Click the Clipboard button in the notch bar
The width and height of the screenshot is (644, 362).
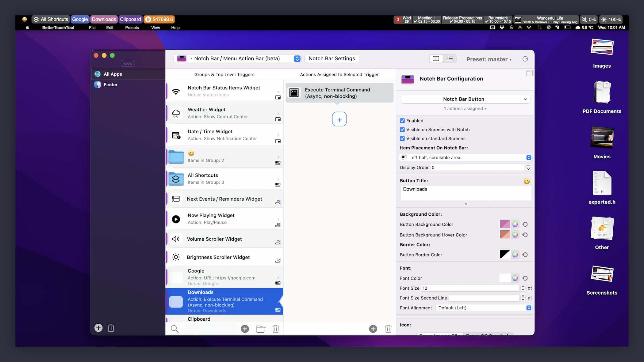pyautogui.click(x=130, y=19)
